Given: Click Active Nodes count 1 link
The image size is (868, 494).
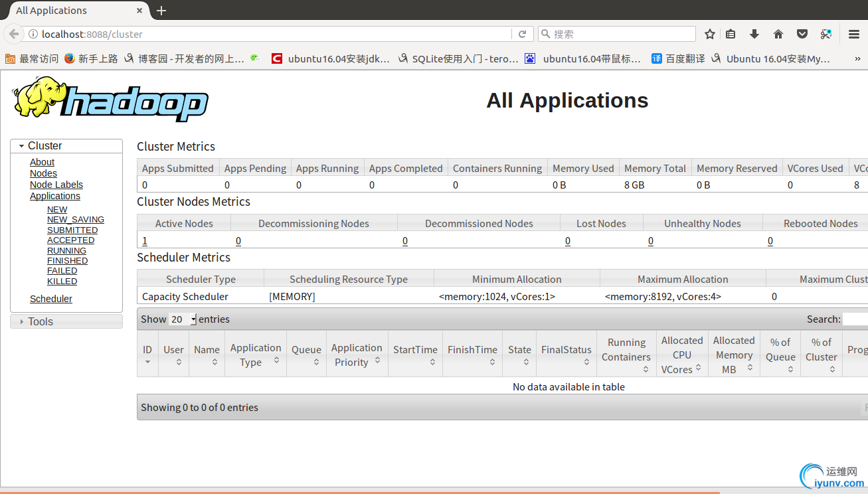Looking at the screenshot, I should coord(145,241).
